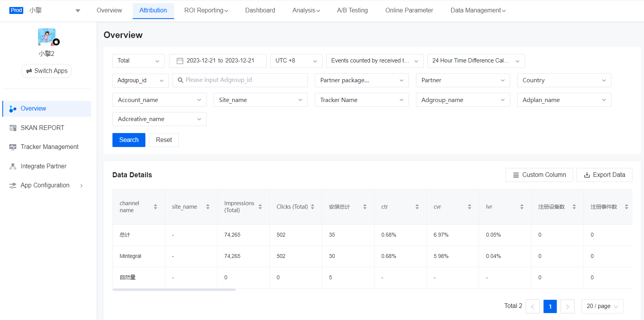Toggle sorting on Clicks (Total) column
The height and width of the screenshot is (320, 644).
[x=313, y=207]
